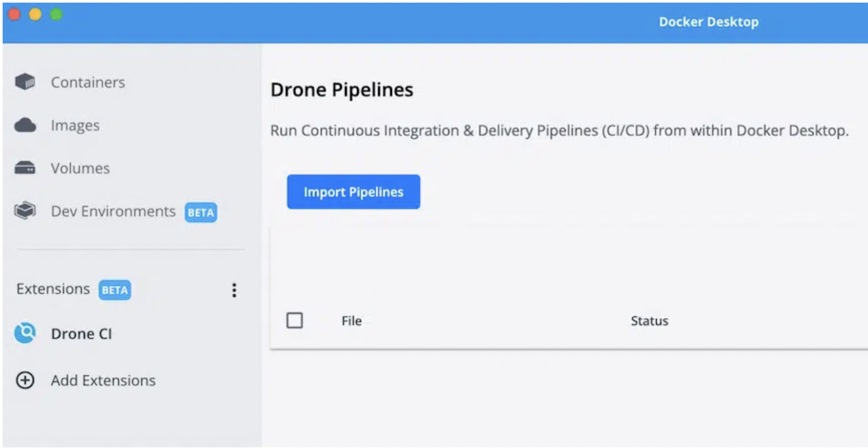This screenshot has width=868, height=448.
Task: Go to the Images section
Action: click(75, 125)
